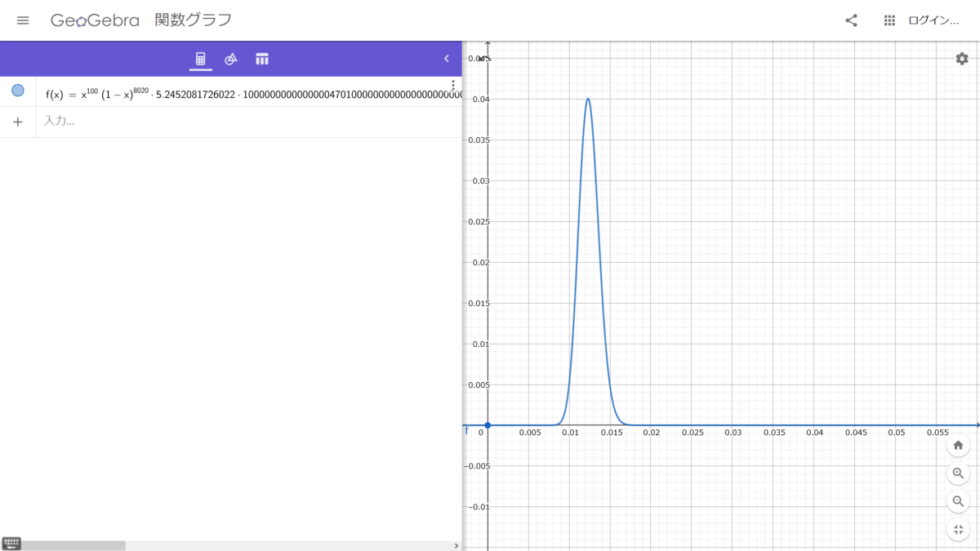Click the 関数グラフ app title
This screenshot has height=551, width=980.
click(x=194, y=20)
